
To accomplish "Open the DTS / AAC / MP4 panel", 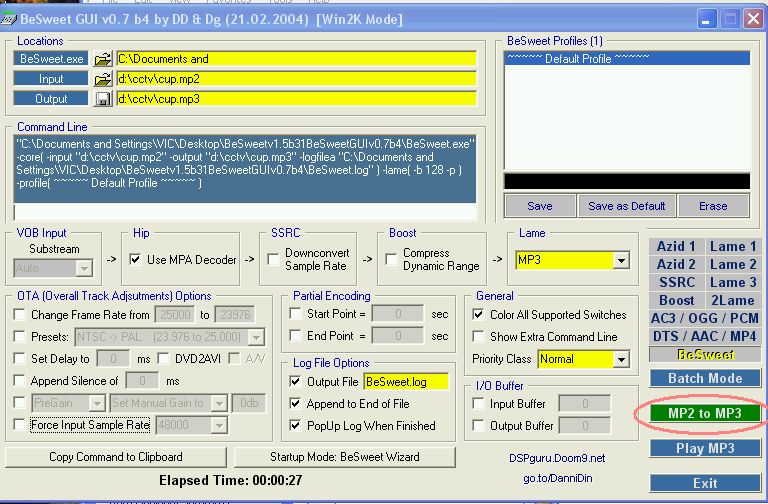I will coord(705,336).
